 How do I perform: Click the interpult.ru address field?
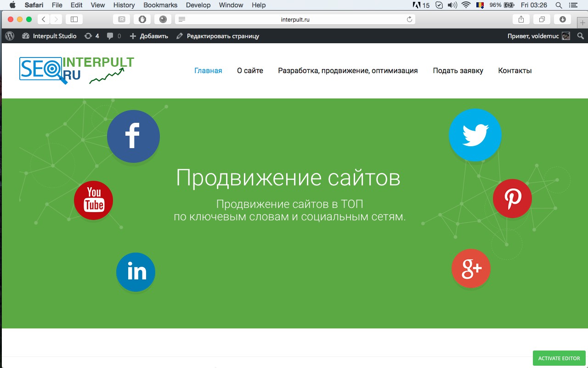[295, 19]
